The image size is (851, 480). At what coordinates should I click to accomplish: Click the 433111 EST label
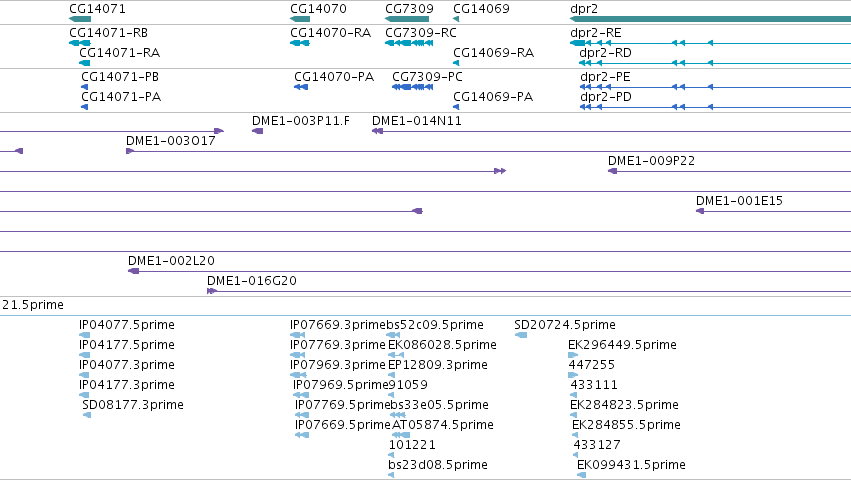(594, 385)
